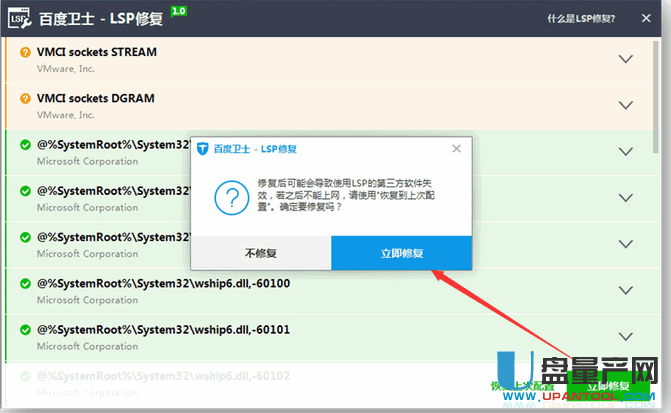Click orange warning icon beside VMCI sockets STREAM
The height and width of the screenshot is (413, 671).
pyautogui.click(x=26, y=52)
